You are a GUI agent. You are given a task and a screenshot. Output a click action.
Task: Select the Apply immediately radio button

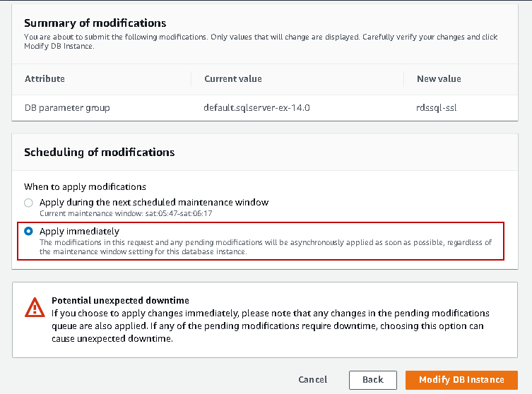tap(28, 231)
